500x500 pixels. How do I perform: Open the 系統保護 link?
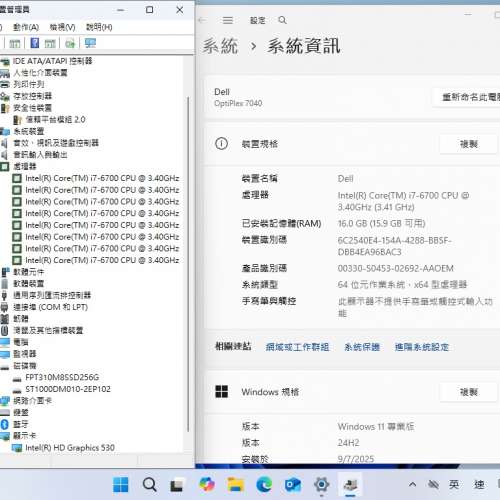click(362, 347)
